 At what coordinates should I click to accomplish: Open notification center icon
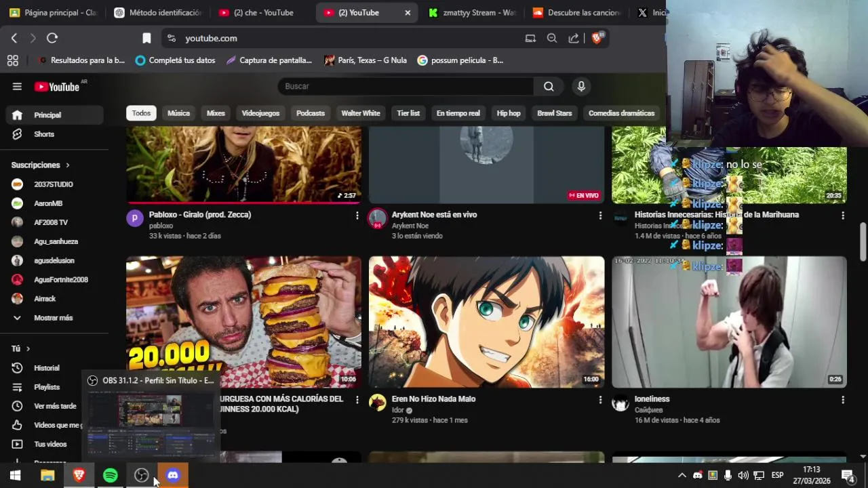pyautogui.click(x=848, y=475)
